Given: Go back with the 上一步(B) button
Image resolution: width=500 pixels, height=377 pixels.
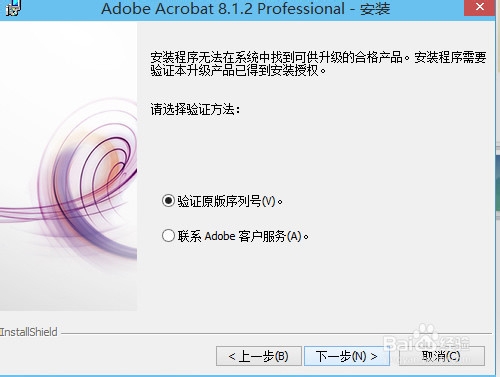Looking at the screenshot, I should tap(259, 356).
